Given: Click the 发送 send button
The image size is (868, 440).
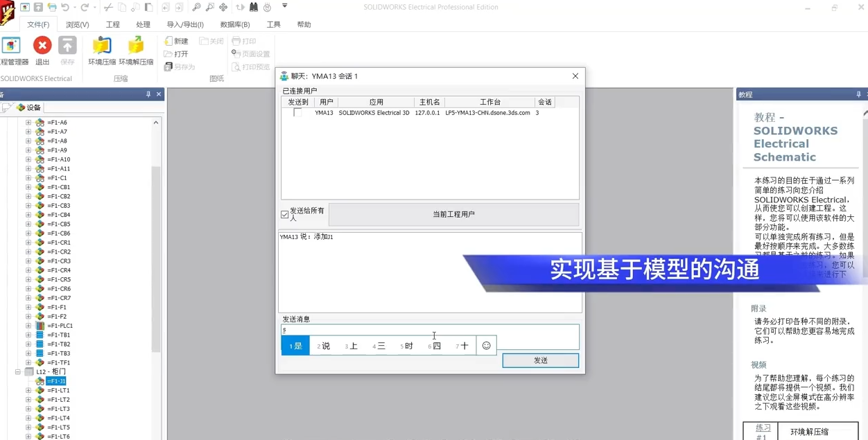Looking at the screenshot, I should click(540, 360).
